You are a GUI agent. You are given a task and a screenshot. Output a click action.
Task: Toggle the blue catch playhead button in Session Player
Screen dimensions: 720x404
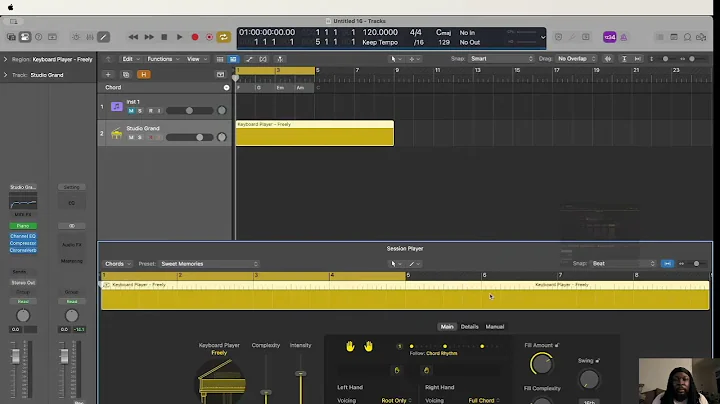(667, 264)
